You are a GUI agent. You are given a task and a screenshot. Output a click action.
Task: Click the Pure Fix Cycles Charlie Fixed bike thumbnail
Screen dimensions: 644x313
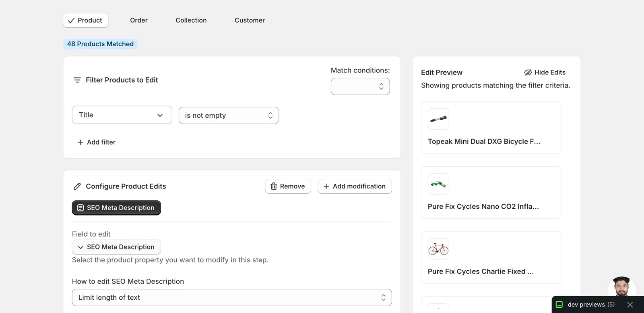[438, 249]
